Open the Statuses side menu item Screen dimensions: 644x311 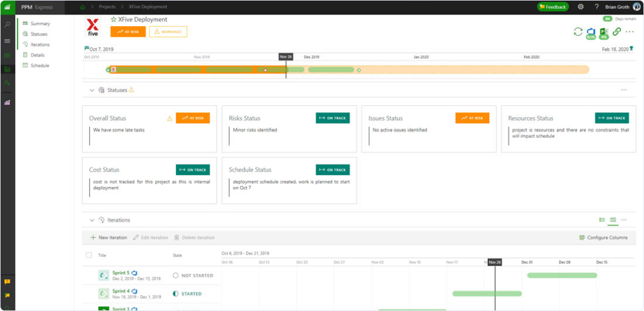[39, 34]
